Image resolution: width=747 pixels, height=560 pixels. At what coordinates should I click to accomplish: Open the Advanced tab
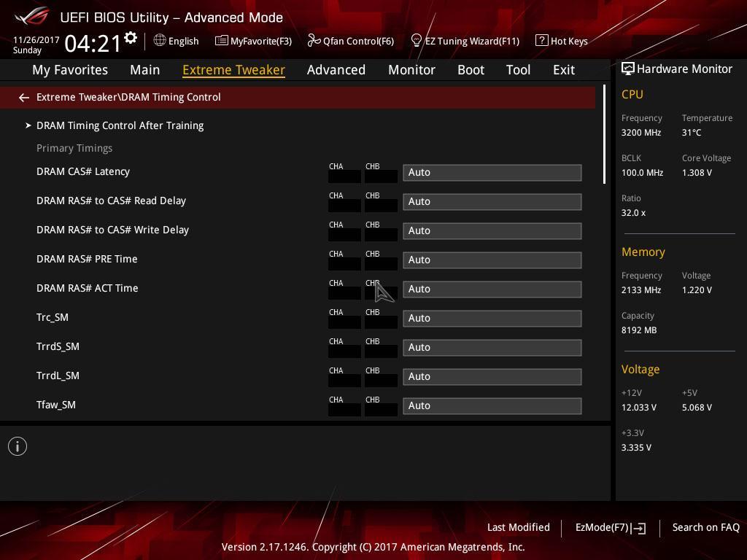pyautogui.click(x=336, y=70)
